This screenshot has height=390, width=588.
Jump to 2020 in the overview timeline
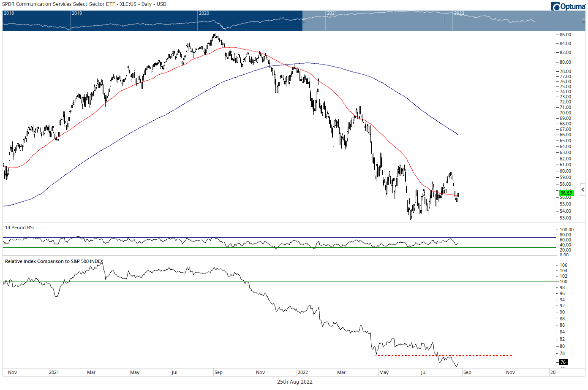point(204,13)
